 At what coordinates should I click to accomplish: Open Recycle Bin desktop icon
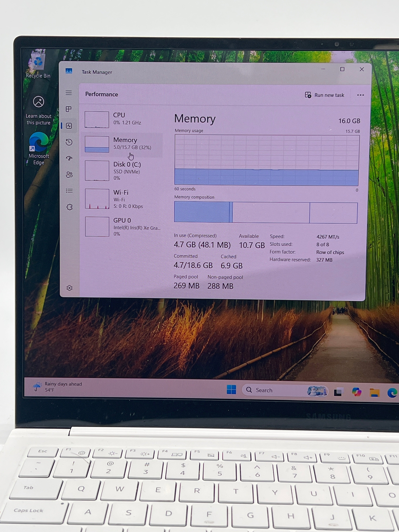coord(38,65)
